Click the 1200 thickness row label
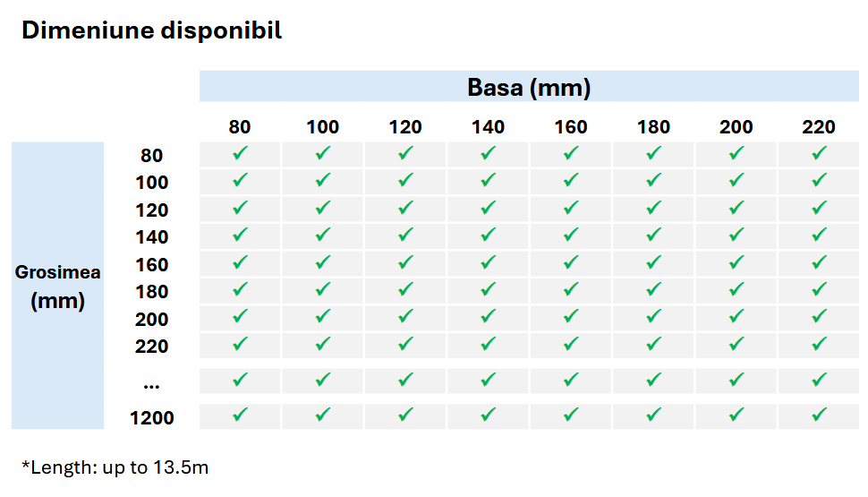The image size is (868, 497). 152,418
